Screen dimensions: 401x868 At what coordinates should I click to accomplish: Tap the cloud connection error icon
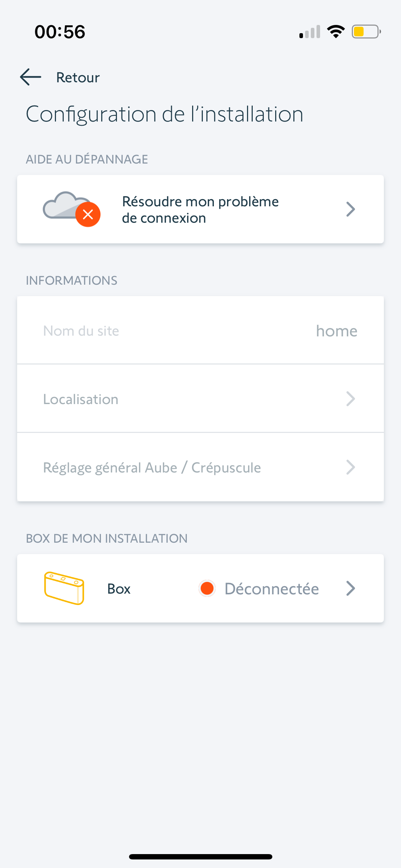(x=71, y=209)
